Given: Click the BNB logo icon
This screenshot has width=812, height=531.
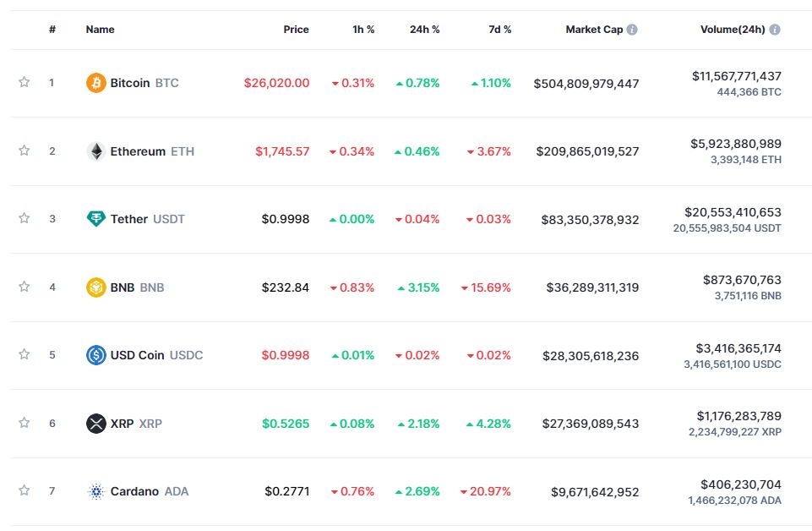Looking at the screenshot, I should pyautogui.click(x=96, y=287).
